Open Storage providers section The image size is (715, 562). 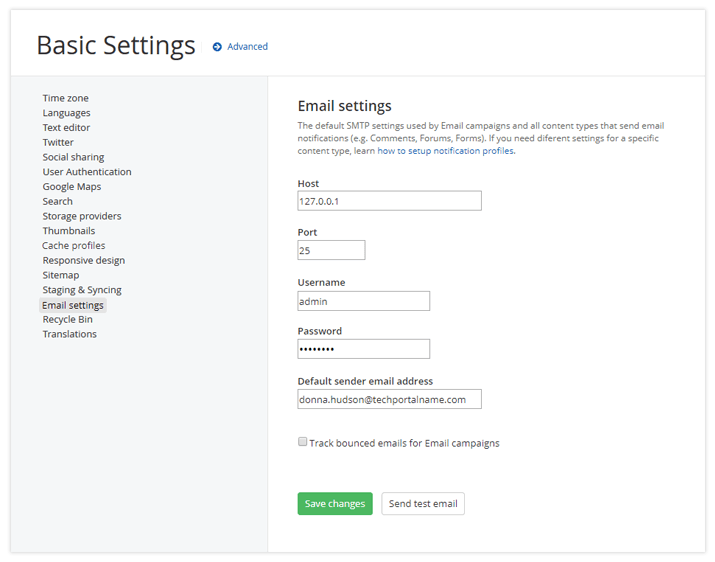click(x=82, y=216)
